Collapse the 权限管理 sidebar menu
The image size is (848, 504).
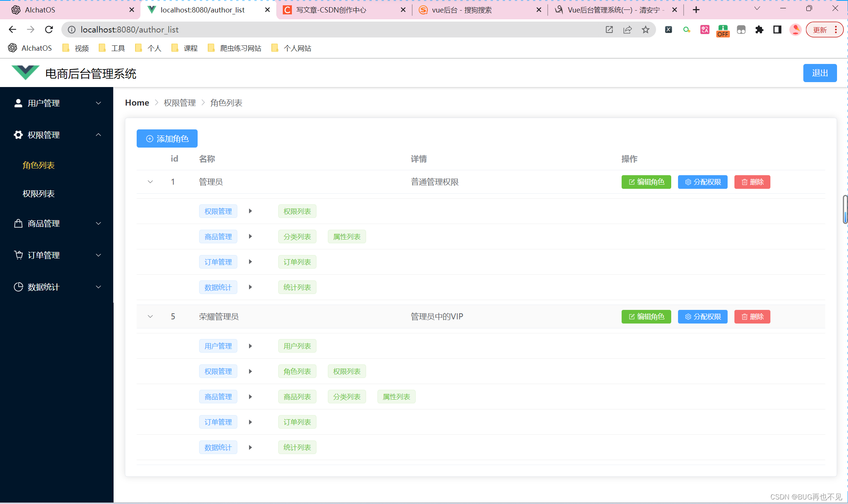point(57,135)
